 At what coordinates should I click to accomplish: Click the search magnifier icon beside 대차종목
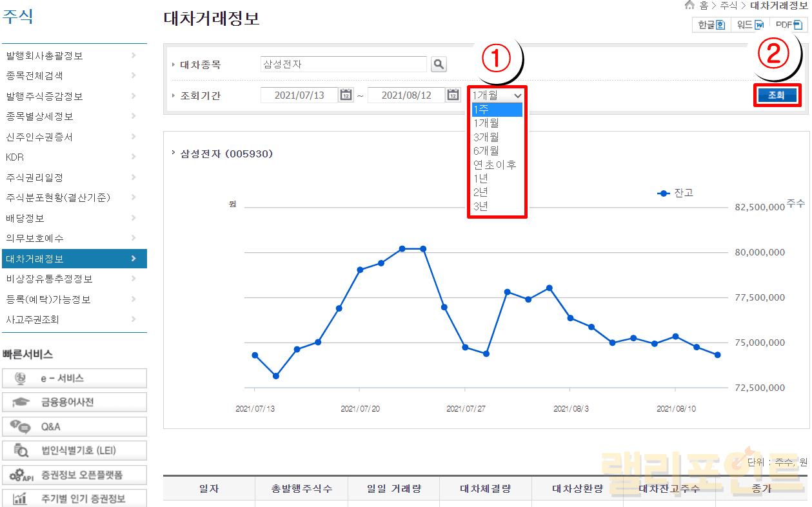(439, 65)
